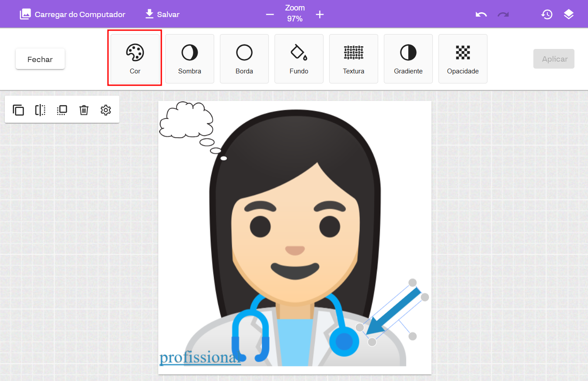
Task: Click Carregar do Computador
Action: (x=73, y=14)
